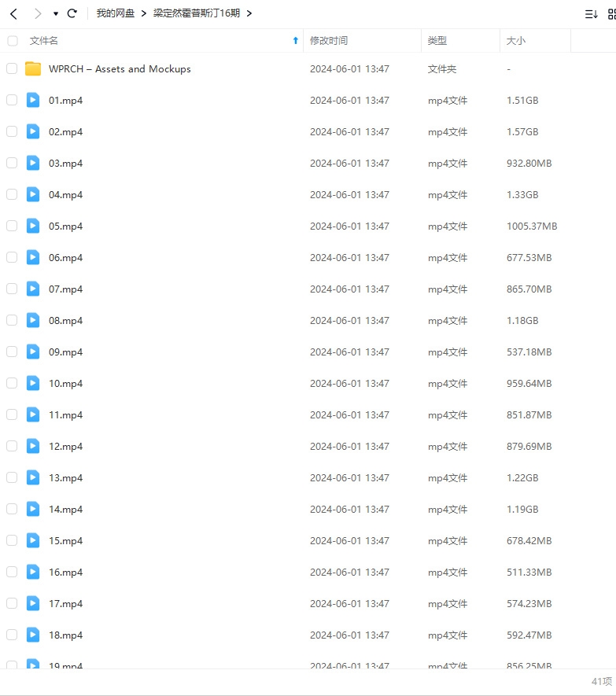Open the file 08.mp4
The height and width of the screenshot is (696, 616).
point(65,320)
